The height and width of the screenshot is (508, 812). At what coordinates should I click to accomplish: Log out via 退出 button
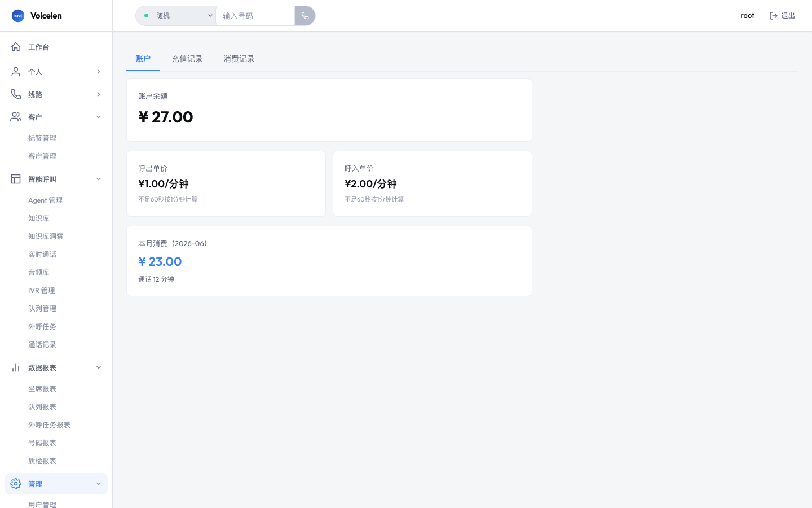[782, 16]
